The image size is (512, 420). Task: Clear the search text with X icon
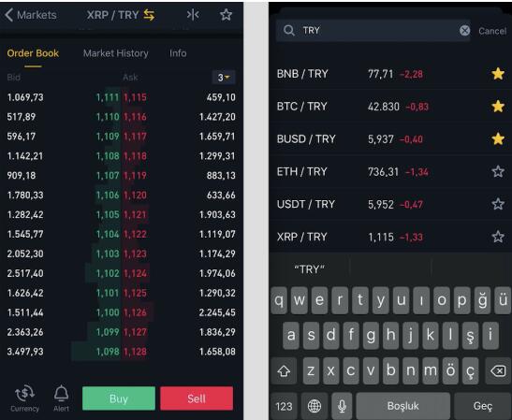pyautogui.click(x=464, y=31)
